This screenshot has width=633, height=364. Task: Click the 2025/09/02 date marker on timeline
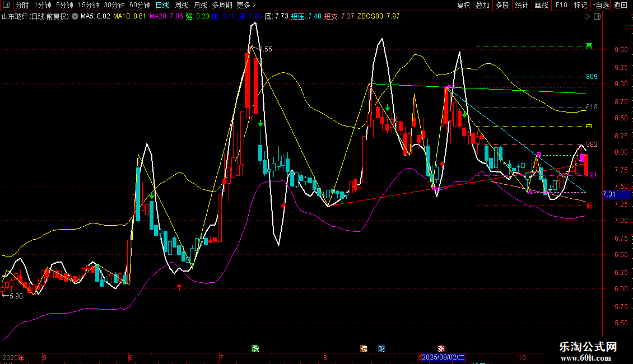point(443,357)
